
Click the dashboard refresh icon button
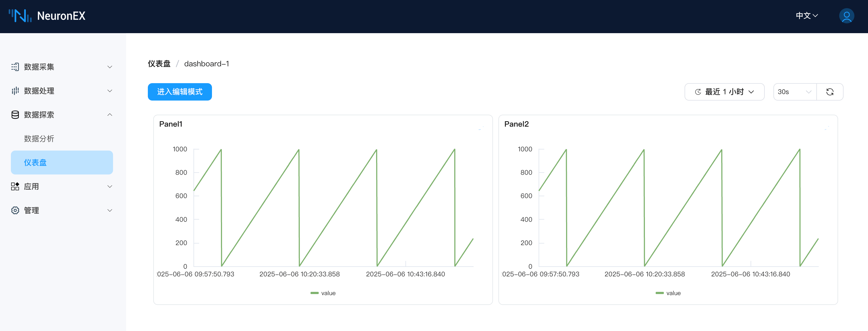(830, 92)
